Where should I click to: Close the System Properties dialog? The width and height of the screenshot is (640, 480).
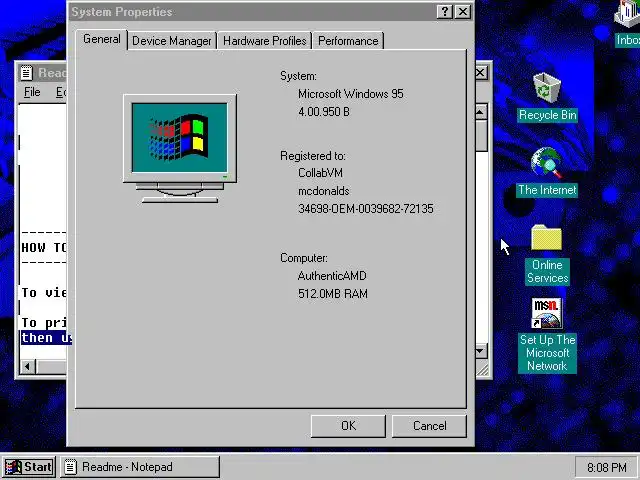coord(462,11)
